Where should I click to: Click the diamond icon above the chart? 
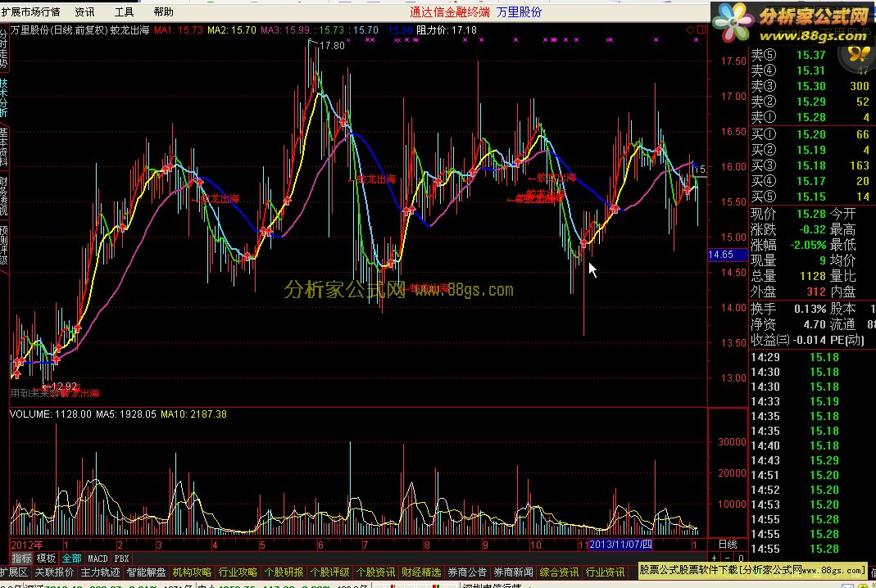[690, 29]
